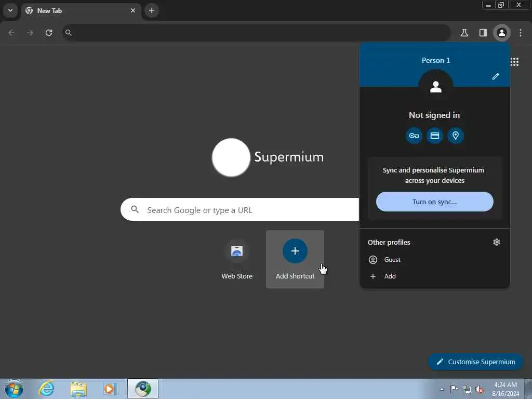
Task: Click the Other profiles heading
Action: click(x=389, y=242)
